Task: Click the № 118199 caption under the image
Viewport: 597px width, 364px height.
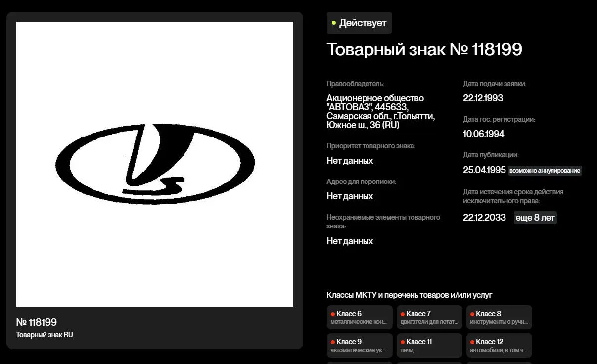Action: [37, 322]
